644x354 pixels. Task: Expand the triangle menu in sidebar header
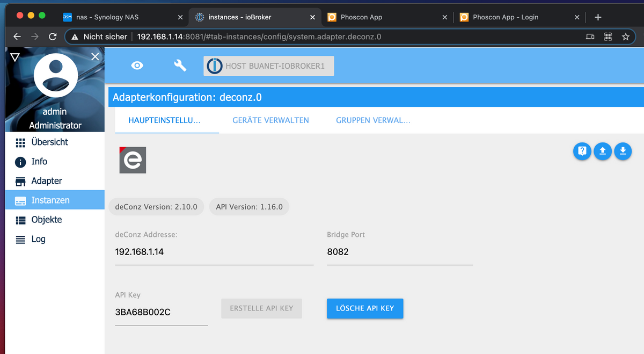(15, 57)
